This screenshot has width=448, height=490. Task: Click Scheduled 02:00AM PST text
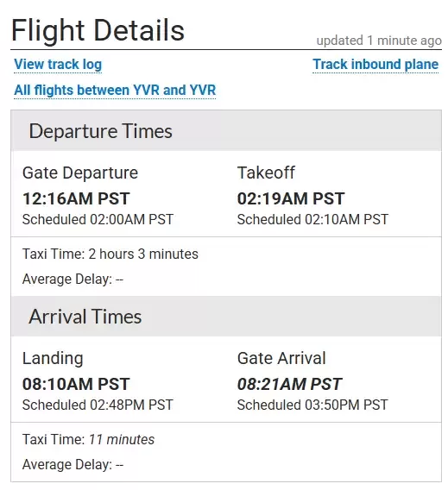click(98, 219)
